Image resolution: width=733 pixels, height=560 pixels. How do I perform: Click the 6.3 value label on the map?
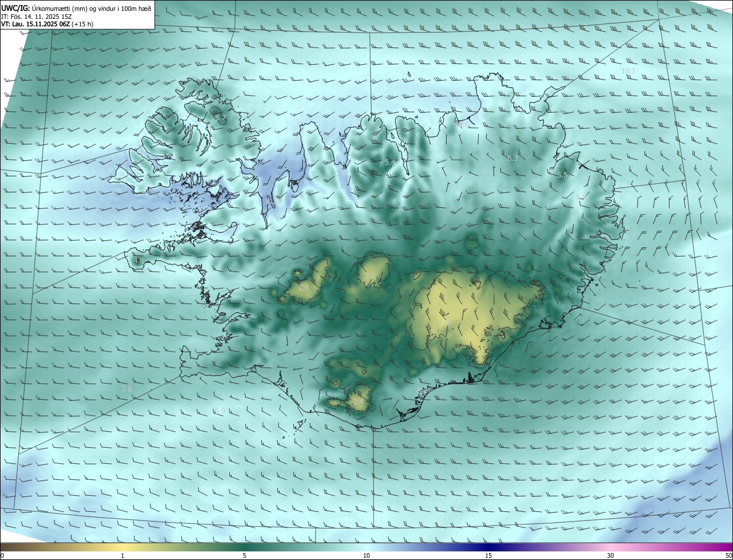pos(513,159)
